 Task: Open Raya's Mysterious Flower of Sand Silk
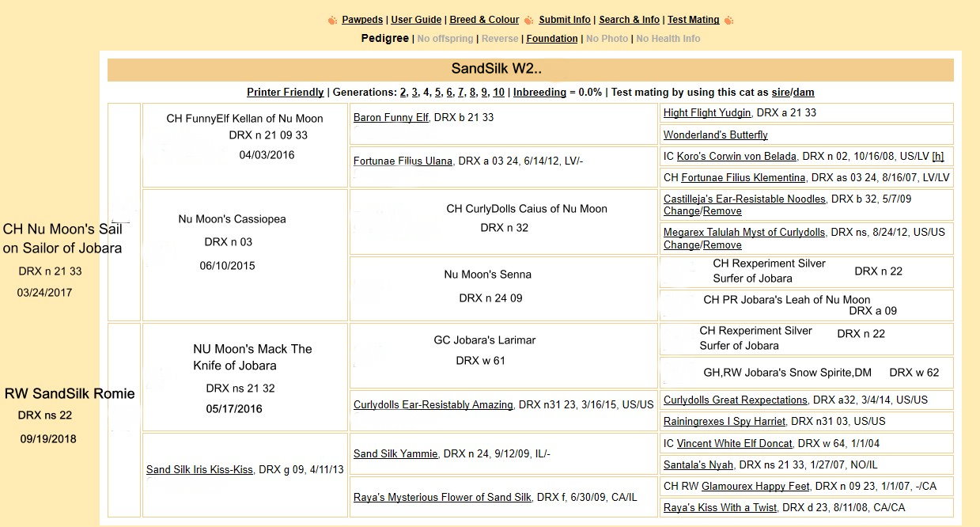click(442, 497)
